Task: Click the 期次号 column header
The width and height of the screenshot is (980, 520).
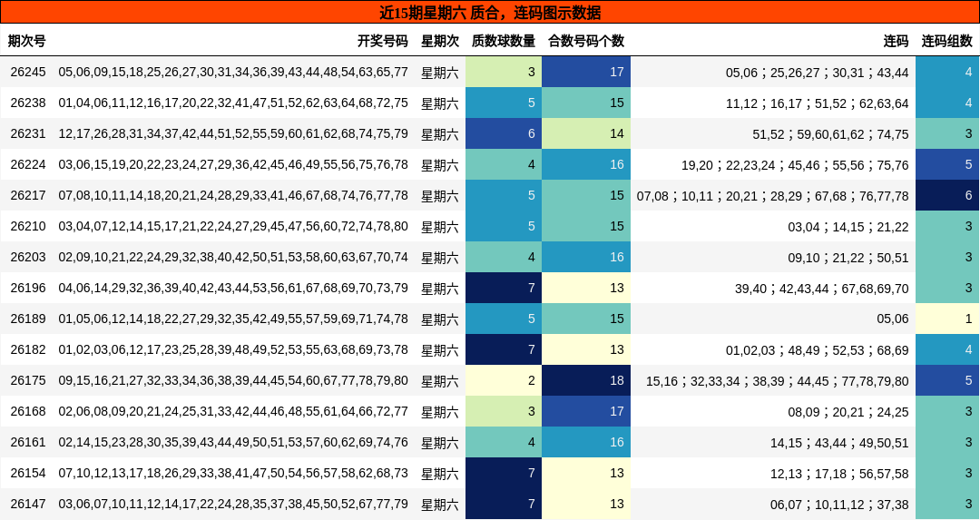Action: tap(27, 41)
